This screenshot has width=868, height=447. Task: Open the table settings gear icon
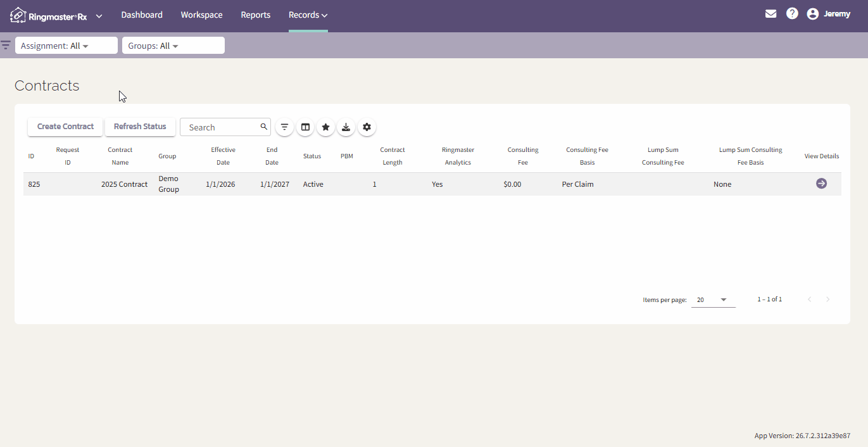click(x=367, y=127)
